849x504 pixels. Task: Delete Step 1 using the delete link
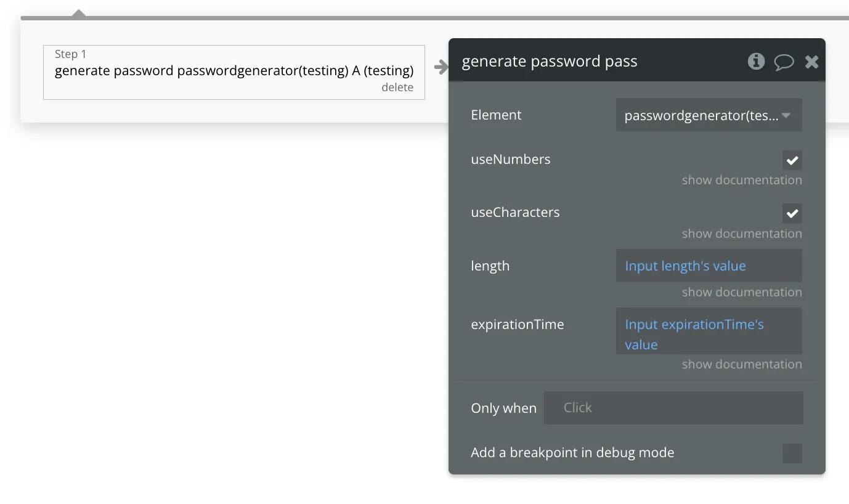pos(397,87)
